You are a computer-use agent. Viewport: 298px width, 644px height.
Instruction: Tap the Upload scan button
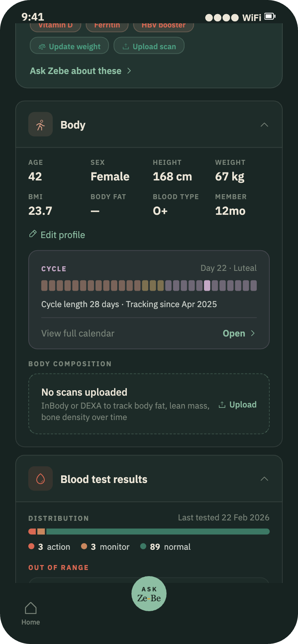coord(149,46)
